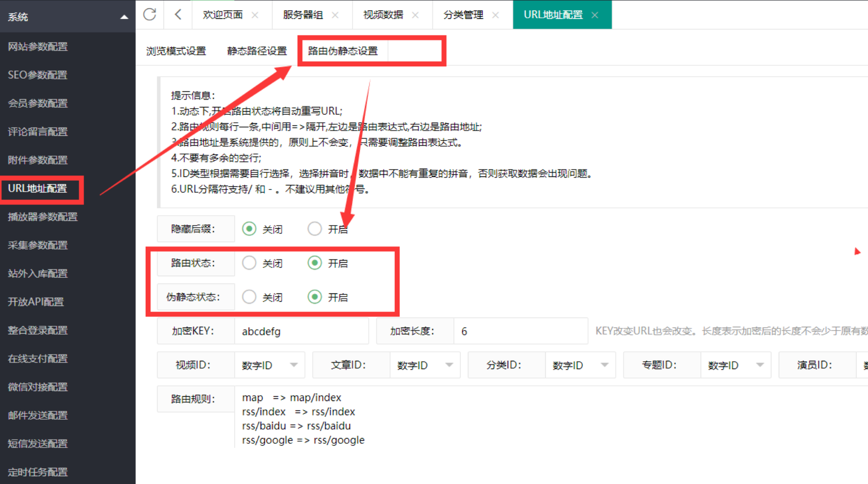Expand the 专题ID type dropdown
Screen dimensions: 868x484
[735, 365]
